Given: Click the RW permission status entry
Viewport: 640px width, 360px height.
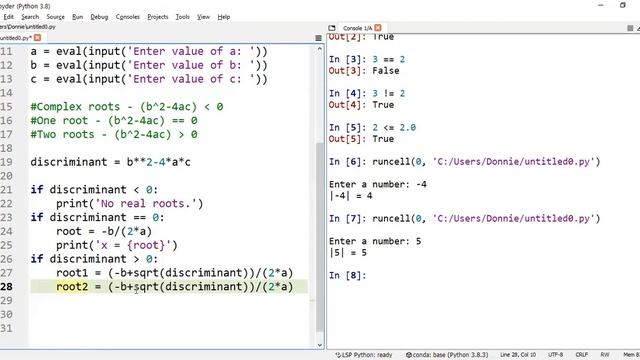Looking at the screenshot, I should [605, 355].
